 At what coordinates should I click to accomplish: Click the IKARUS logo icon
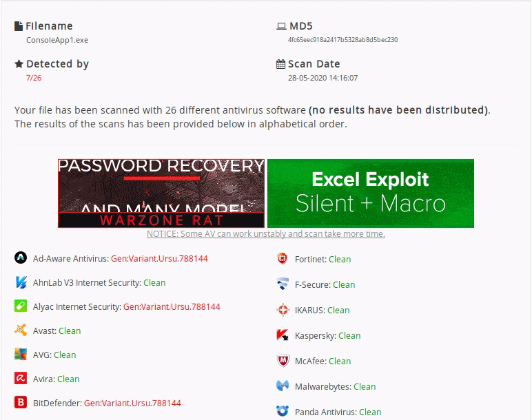[283, 310]
